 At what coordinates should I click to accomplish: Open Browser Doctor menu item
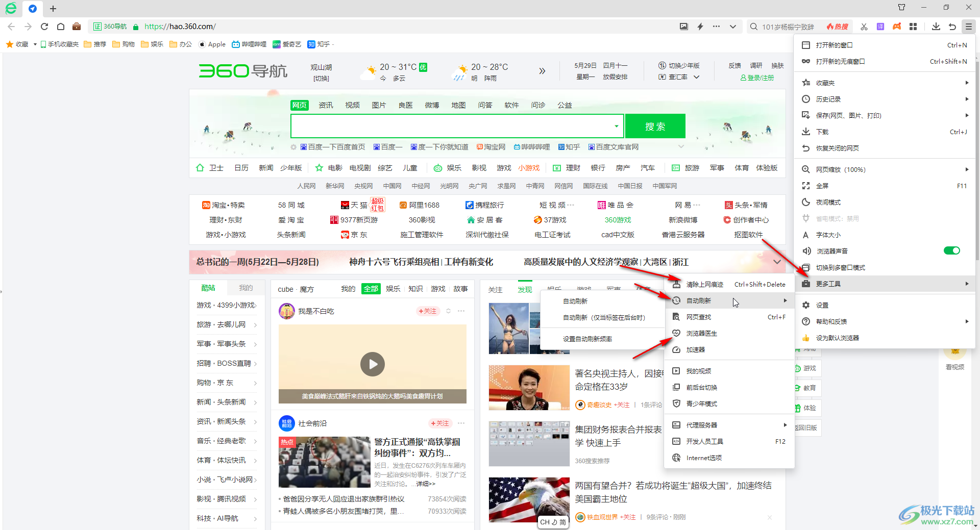click(x=729, y=333)
